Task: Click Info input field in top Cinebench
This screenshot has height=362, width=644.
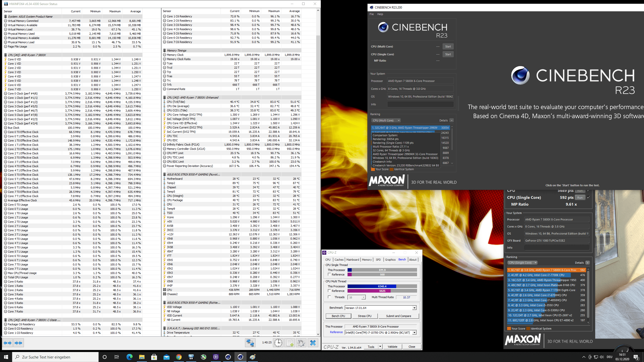Action: click(420, 104)
